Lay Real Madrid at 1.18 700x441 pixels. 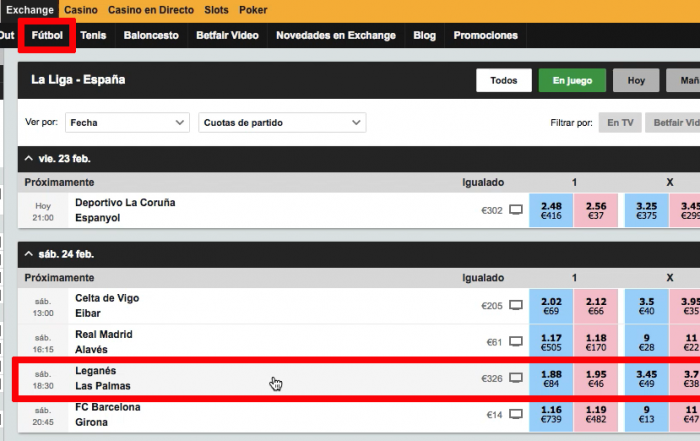[596, 342]
